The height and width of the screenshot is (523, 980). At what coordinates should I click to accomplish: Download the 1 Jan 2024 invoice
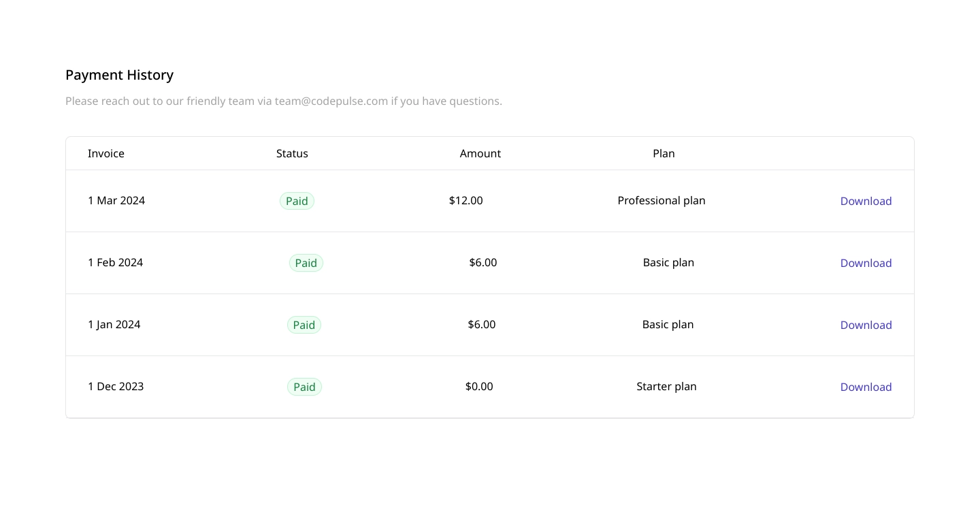(x=866, y=325)
